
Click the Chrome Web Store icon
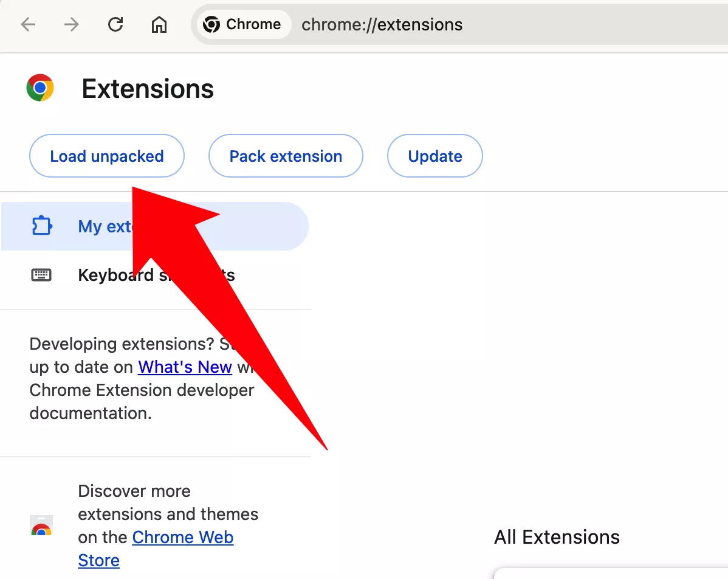coord(41,525)
